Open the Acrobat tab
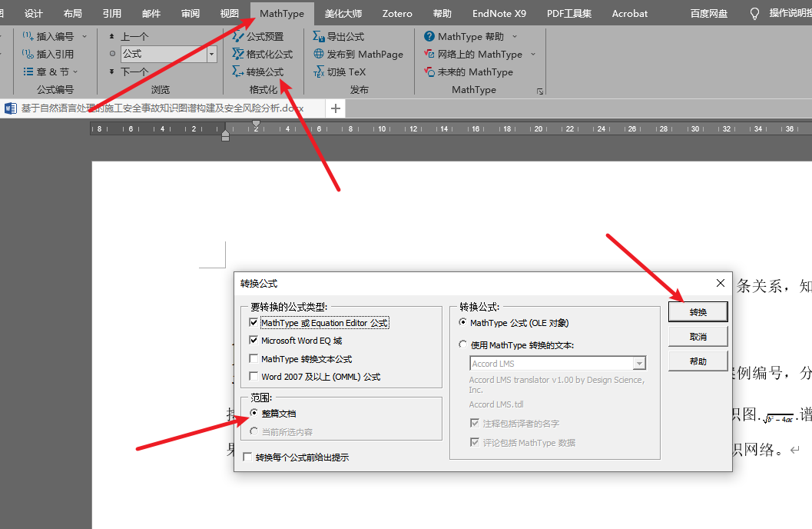Viewport: 812px width, 529px height. (x=630, y=14)
